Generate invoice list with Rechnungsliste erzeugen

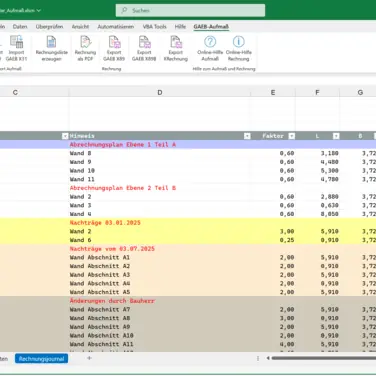coord(51,49)
